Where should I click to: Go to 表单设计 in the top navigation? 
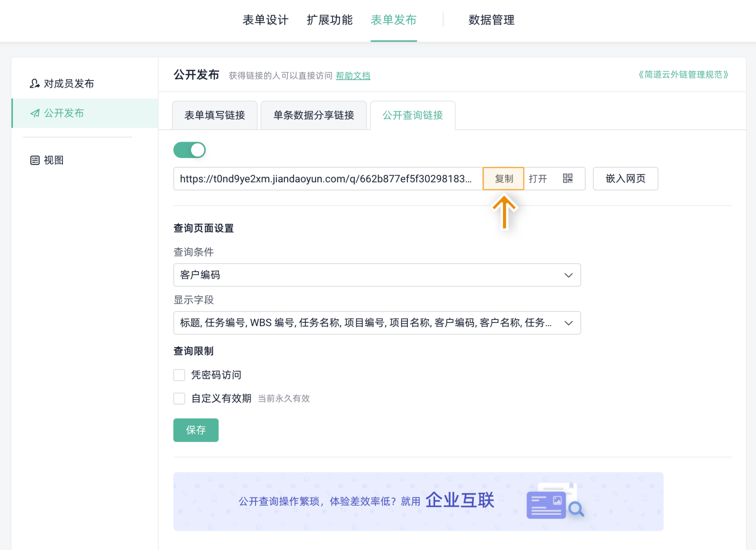pyautogui.click(x=266, y=20)
